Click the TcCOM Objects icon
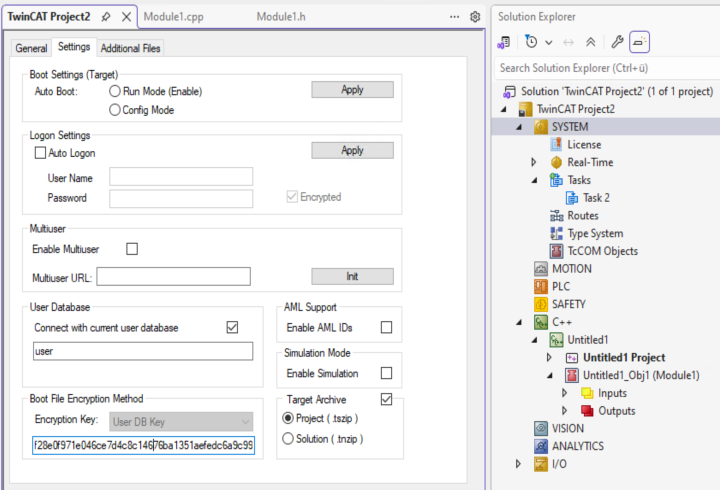This screenshot has width=720, height=490. [x=556, y=251]
